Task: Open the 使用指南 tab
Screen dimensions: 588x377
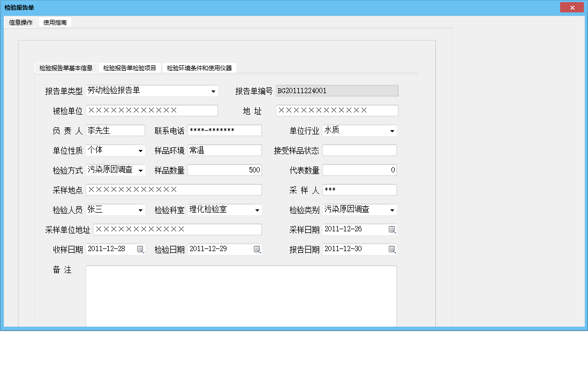Action: (55, 22)
